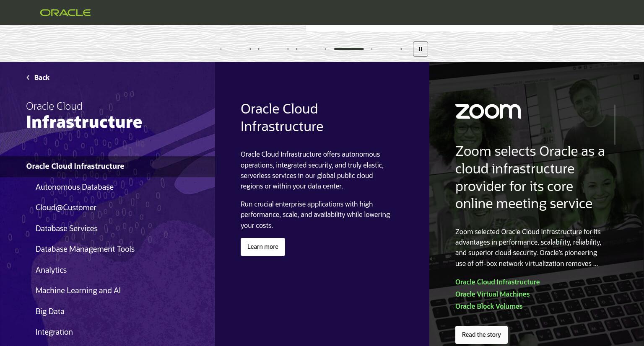The width and height of the screenshot is (644, 346).
Task: Open Database Management Tools menu item
Action: click(85, 249)
